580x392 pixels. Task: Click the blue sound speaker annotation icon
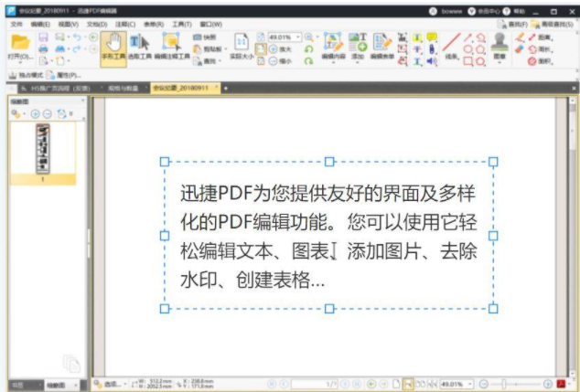pyautogui.click(x=431, y=61)
